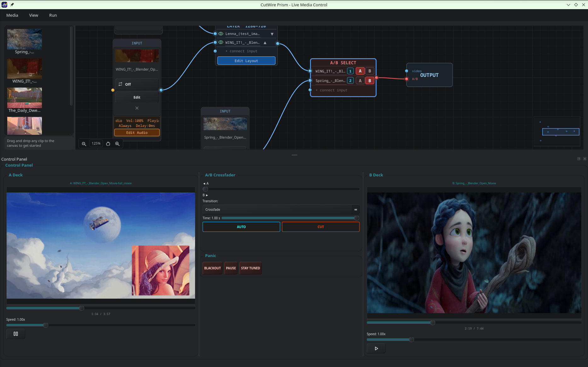Click CutWire Prism app icon in title bar

pyautogui.click(x=4, y=5)
